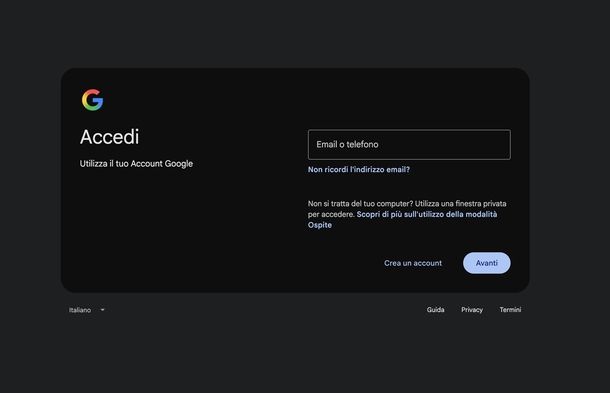Image resolution: width=610 pixels, height=393 pixels.
Task: Open the Privacy footer link
Action: [472, 310]
